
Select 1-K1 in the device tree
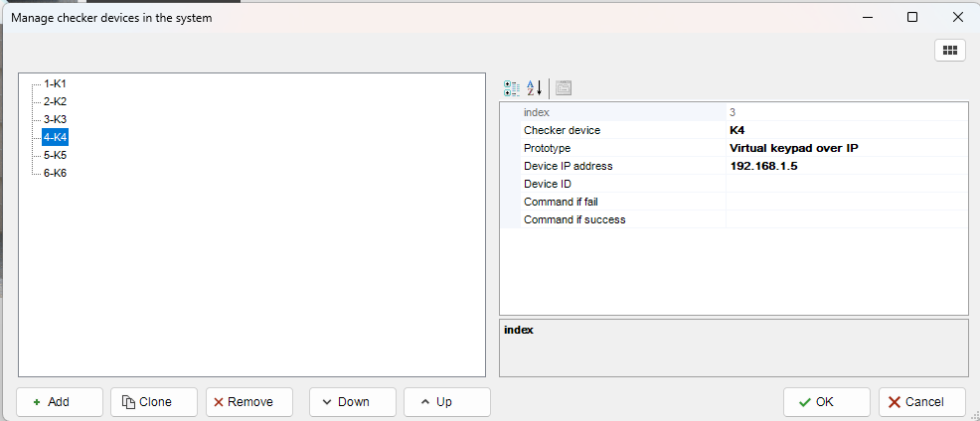click(x=55, y=84)
